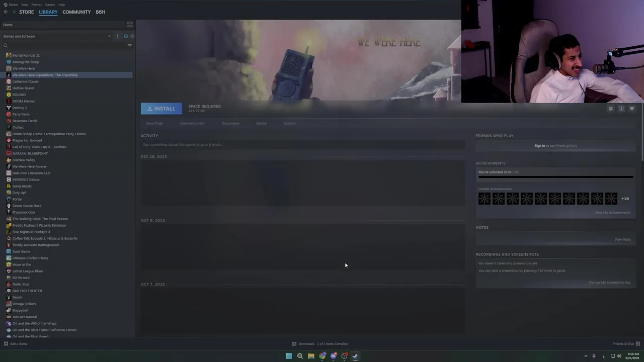Create a New Note

pos(622,239)
